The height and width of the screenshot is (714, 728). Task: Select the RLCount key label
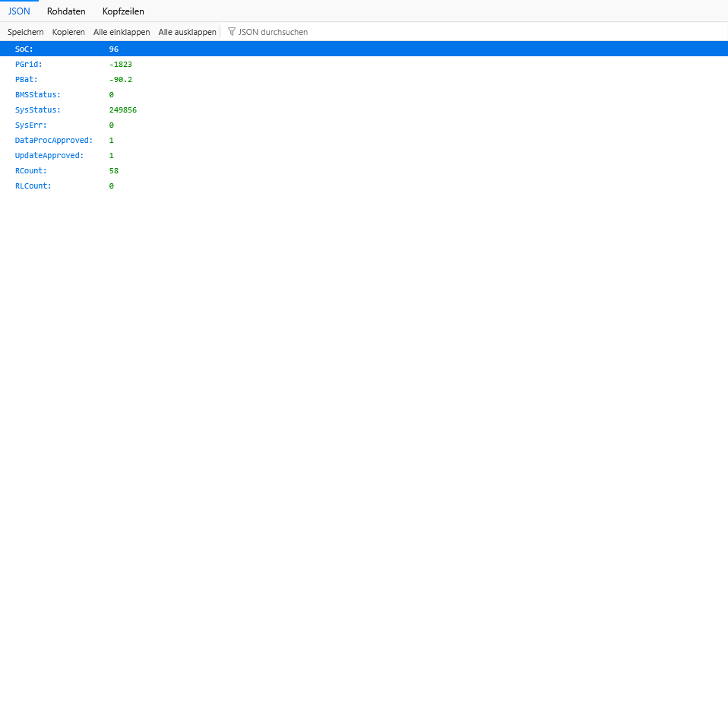pos(33,186)
